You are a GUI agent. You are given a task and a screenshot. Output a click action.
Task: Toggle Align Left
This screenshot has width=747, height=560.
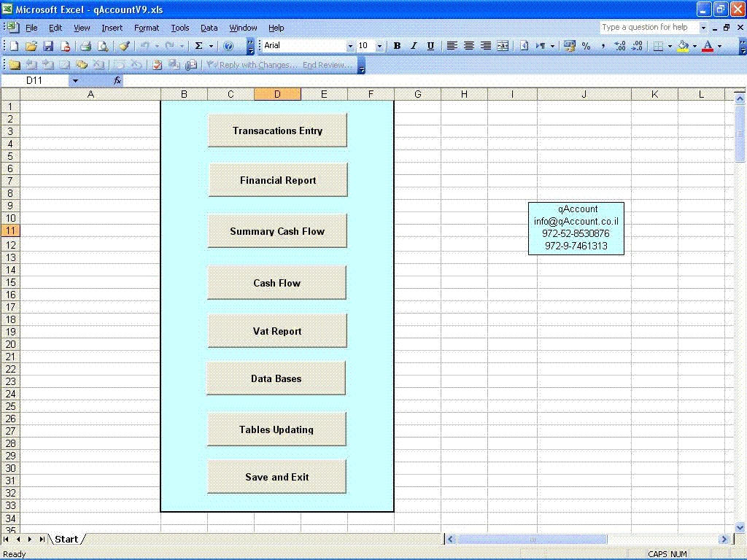click(452, 46)
